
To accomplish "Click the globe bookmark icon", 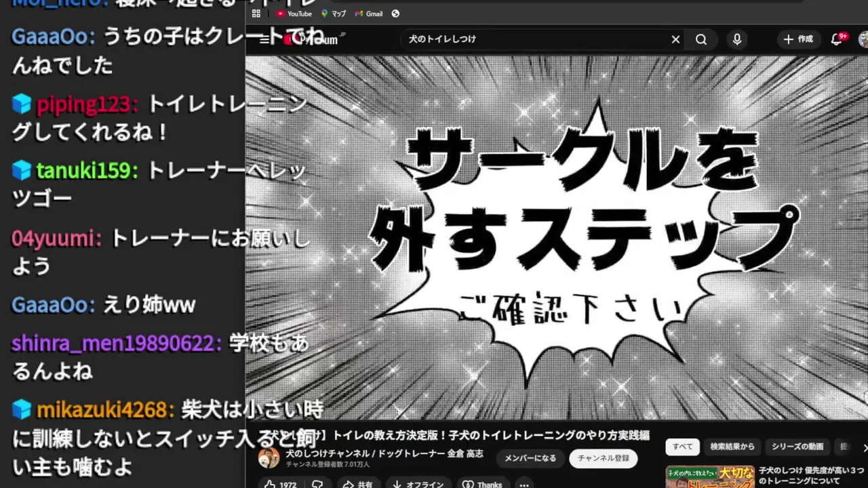I will point(395,14).
